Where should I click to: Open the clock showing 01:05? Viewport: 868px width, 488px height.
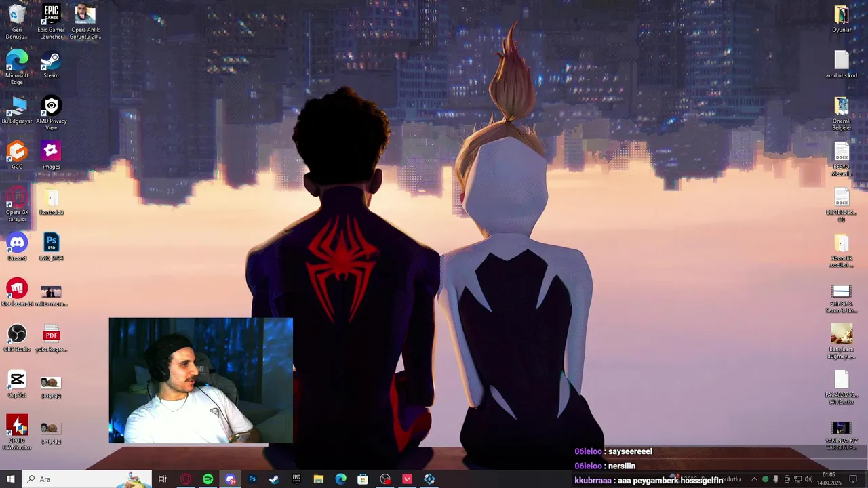[829, 479]
